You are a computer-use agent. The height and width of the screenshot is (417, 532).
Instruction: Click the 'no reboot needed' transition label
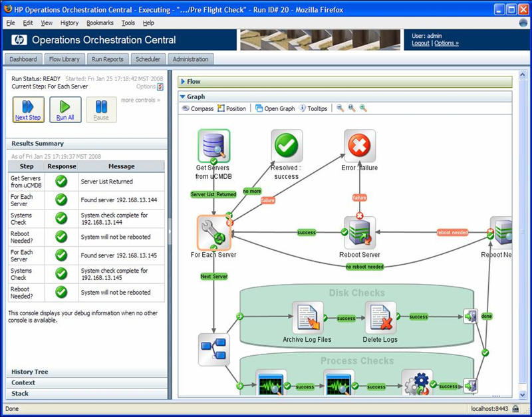(x=364, y=267)
